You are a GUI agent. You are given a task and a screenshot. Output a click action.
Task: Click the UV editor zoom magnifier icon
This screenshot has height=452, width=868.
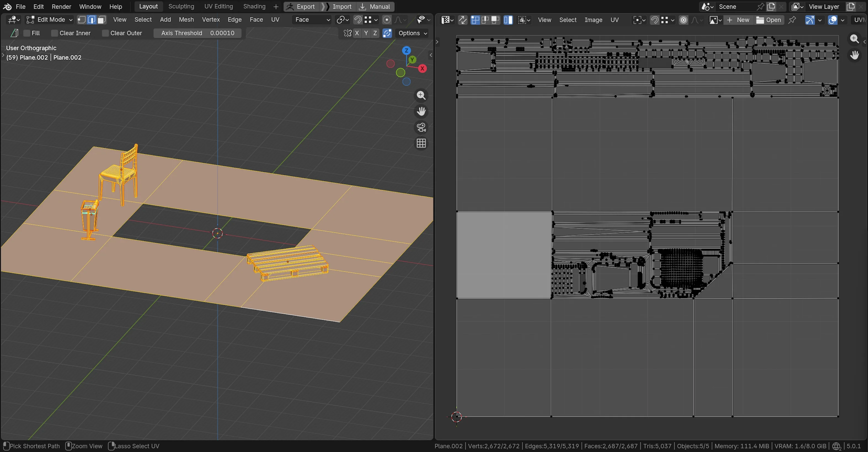click(x=854, y=39)
